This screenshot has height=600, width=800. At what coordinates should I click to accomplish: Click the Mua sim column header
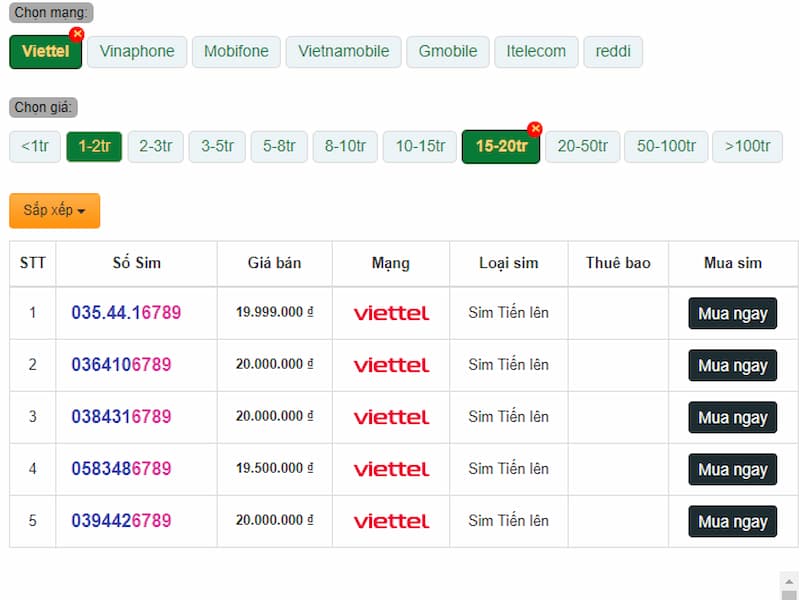tap(733, 263)
